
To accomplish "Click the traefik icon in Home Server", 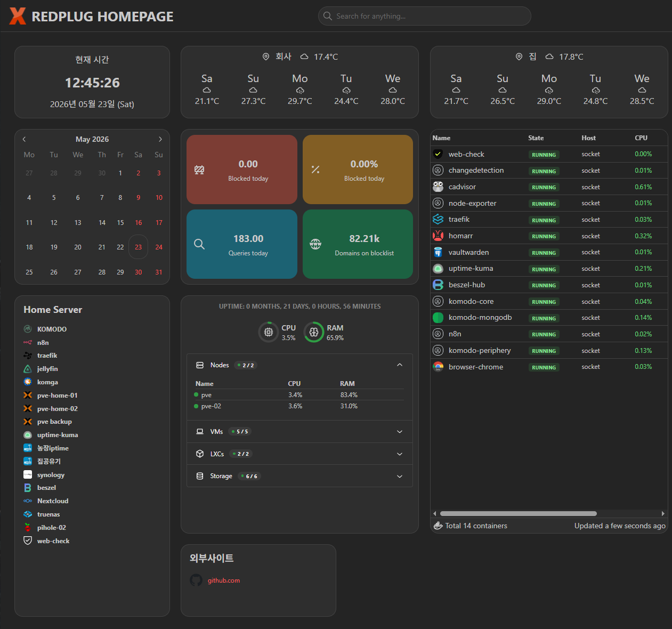I will click(x=28, y=356).
